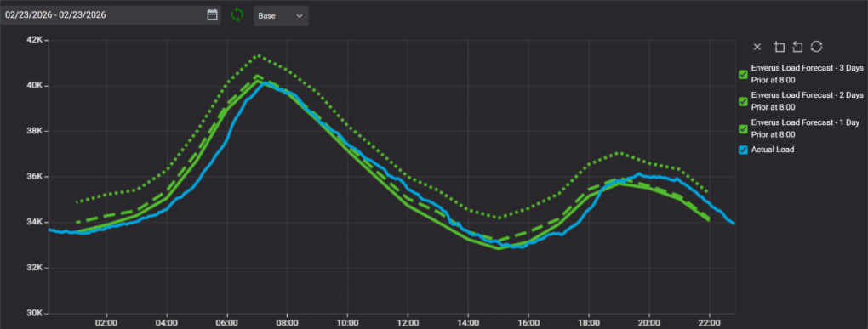This screenshot has height=329, width=868.
Task: Click the Actual Load legend label
Action: [x=773, y=150]
